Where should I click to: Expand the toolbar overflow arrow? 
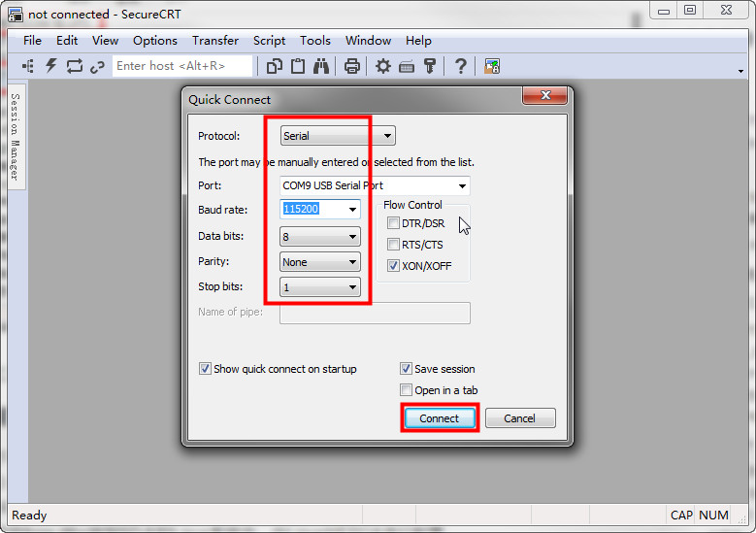740,72
